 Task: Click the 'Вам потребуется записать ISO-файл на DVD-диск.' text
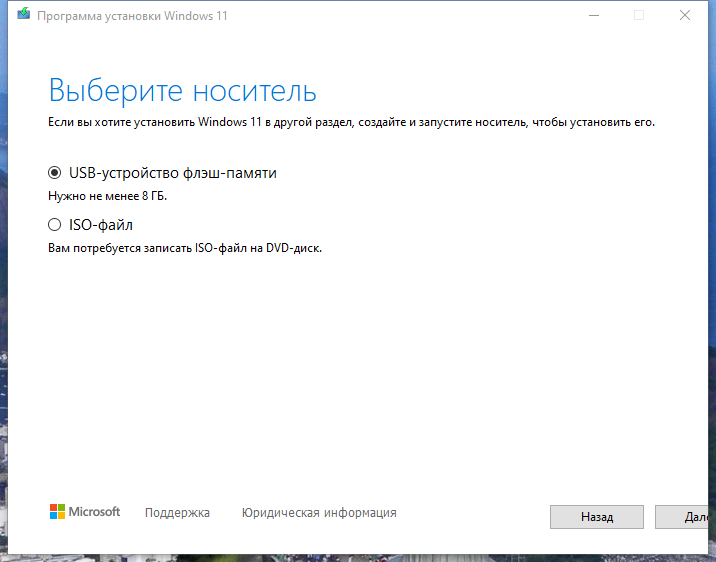(x=185, y=248)
